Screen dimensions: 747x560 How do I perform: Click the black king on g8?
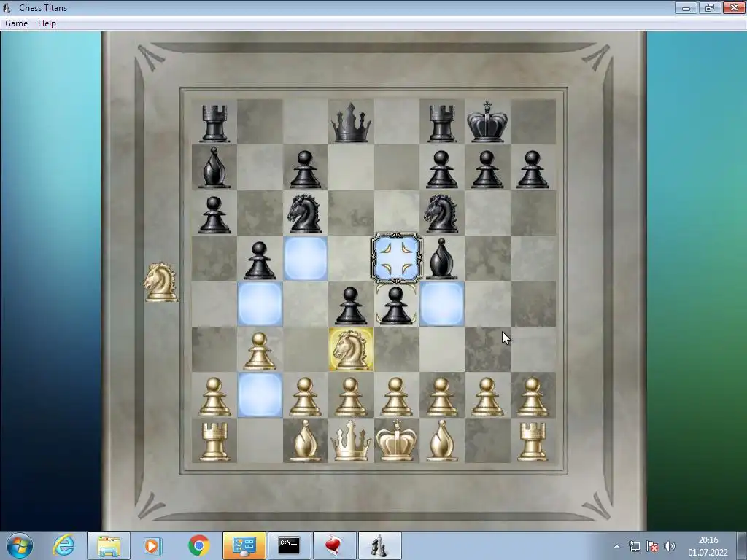487,122
